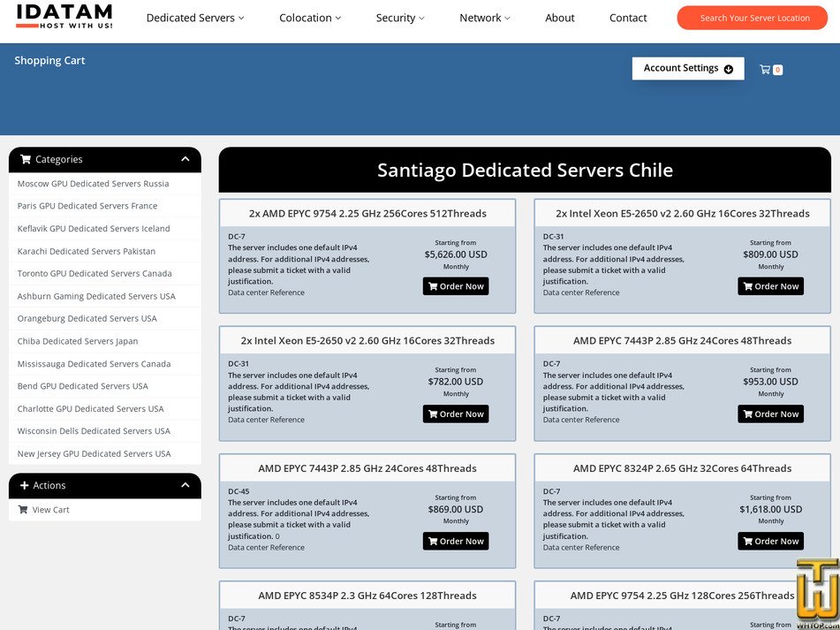The image size is (840, 630).
Task: Go to the About page
Action: coord(560,18)
